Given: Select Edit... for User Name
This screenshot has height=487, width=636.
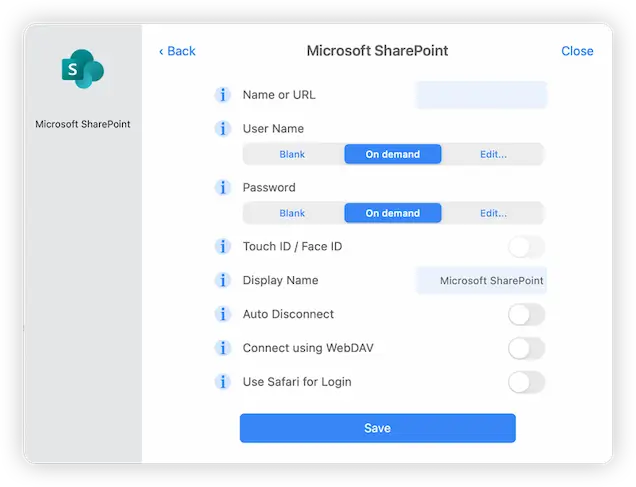Looking at the screenshot, I should (x=493, y=154).
